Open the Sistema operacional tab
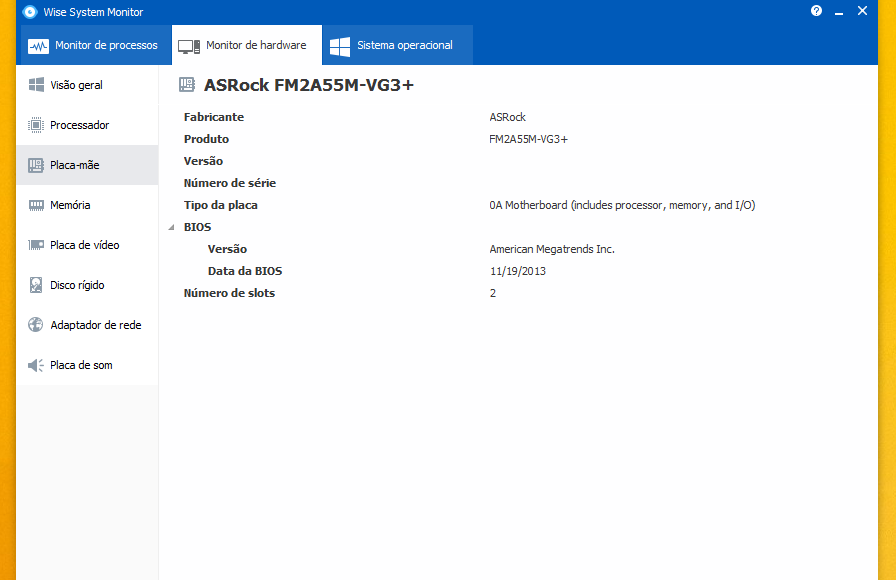The width and height of the screenshot is (896, 580). (398, 45)
